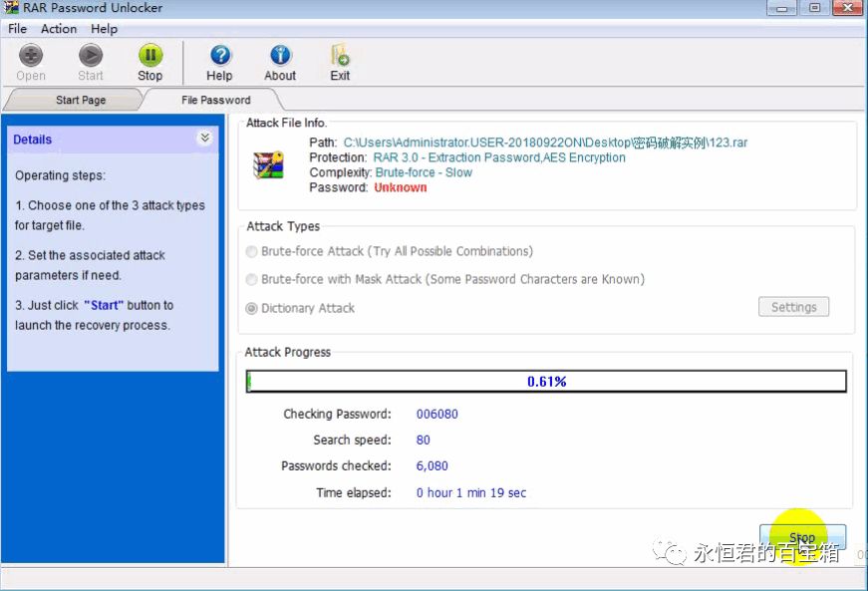Click the Exit toolbar icon

tap(340, 56)
